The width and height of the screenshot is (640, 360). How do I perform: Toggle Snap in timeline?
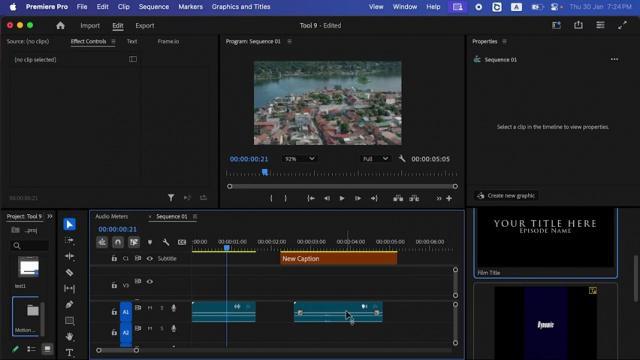(118, 242)
